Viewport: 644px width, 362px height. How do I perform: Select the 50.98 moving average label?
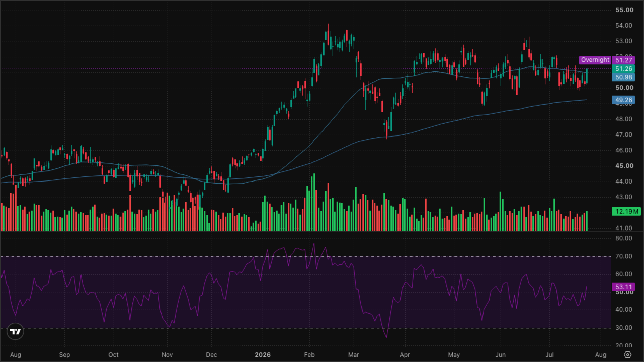pyautogui.click(x=623, y=77)
